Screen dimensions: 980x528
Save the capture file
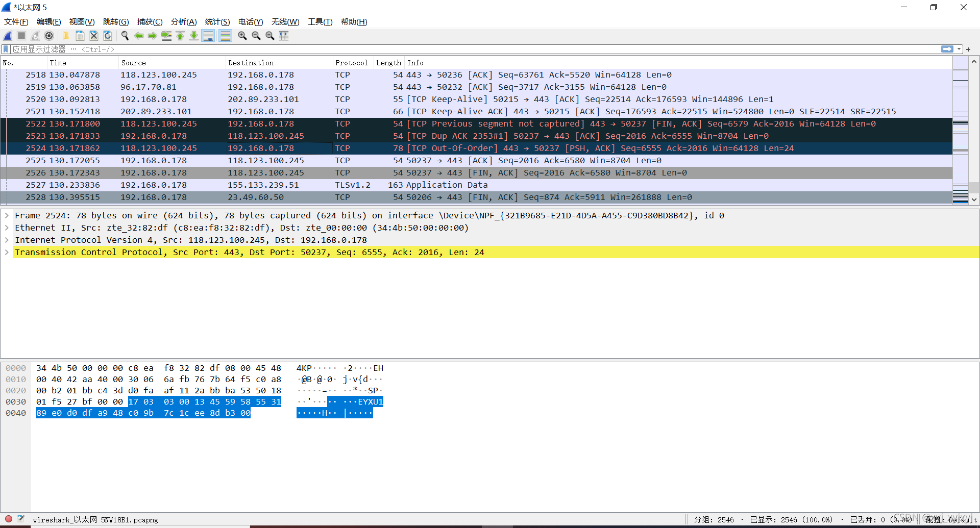(80, 36)
